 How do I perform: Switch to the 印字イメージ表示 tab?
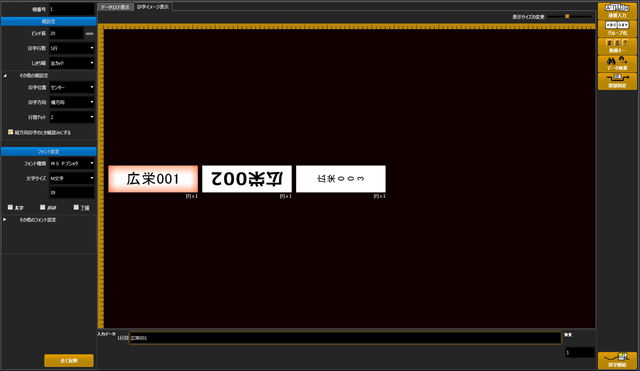pyautogui.click(x=153, y=7)
